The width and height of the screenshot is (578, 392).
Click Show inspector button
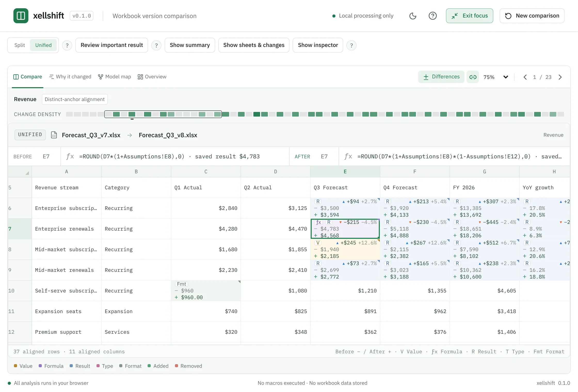tap(318, 45)
